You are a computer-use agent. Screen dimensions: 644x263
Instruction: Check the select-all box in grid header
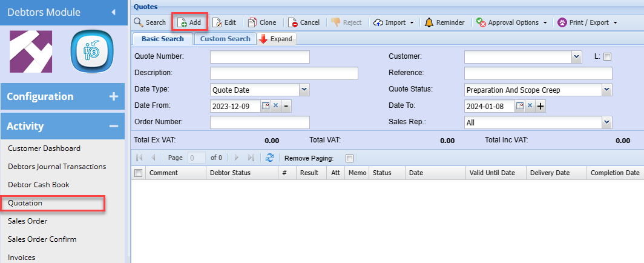coord(138,173)
